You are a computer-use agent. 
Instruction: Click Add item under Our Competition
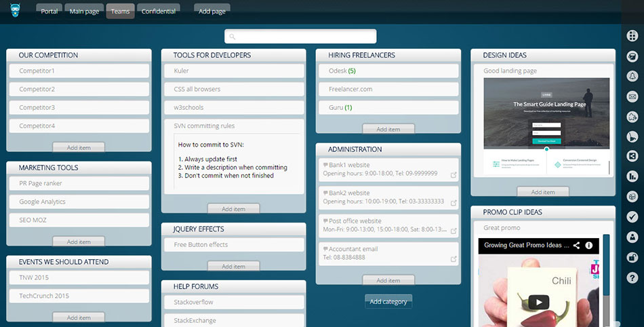tap(79, 147)
